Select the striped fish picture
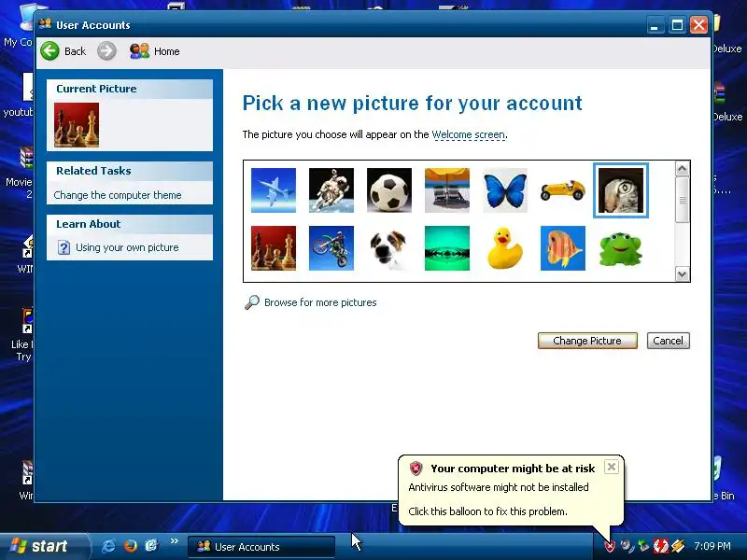 point(563,248)
